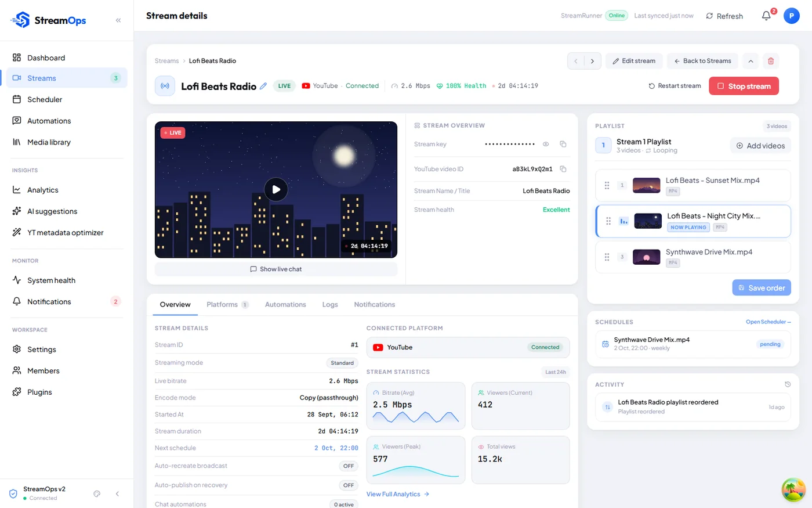This screenshot has height=508, width=812.
Task: Open the theme palette icon in sidebar footer
Action: 97,493
